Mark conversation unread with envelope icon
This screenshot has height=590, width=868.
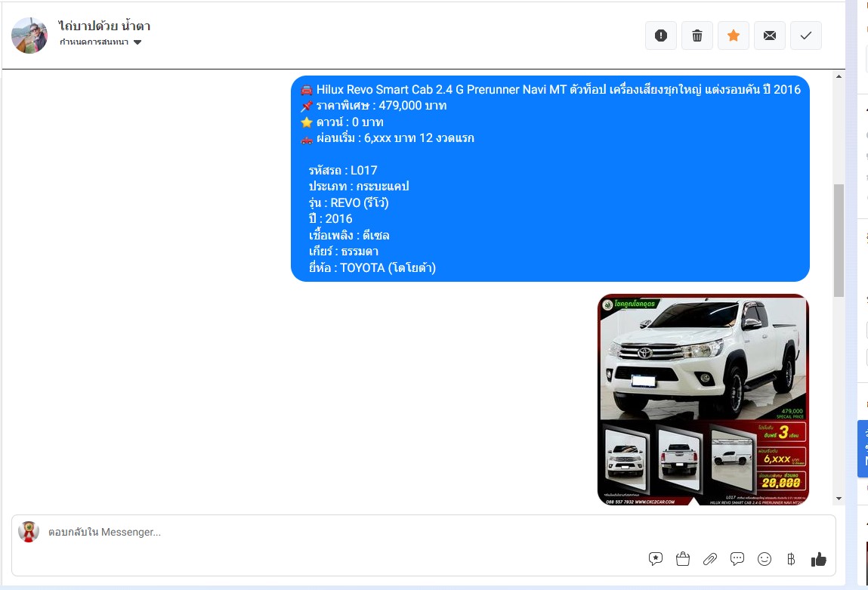[x=770, y=36]
